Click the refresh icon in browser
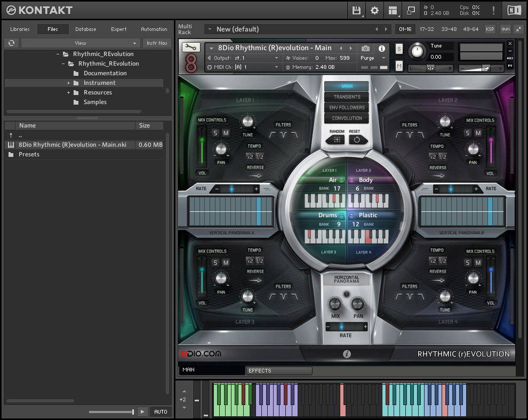The image size is (528, 420). 11,43
